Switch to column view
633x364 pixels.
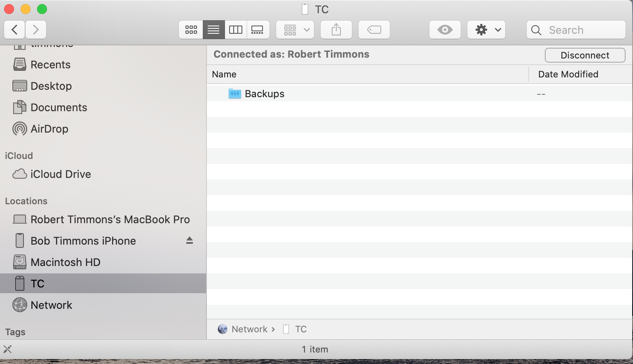click(x=236, y=30)
